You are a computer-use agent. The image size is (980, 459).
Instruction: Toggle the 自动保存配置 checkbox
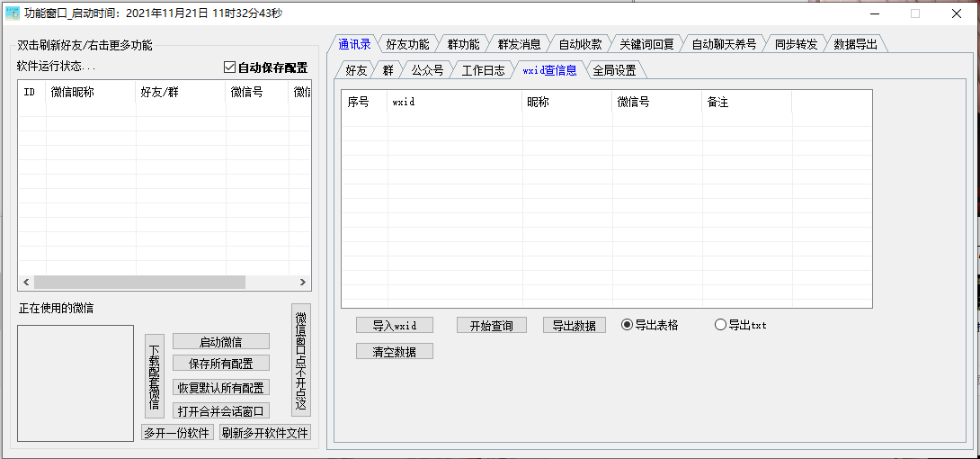265,67
